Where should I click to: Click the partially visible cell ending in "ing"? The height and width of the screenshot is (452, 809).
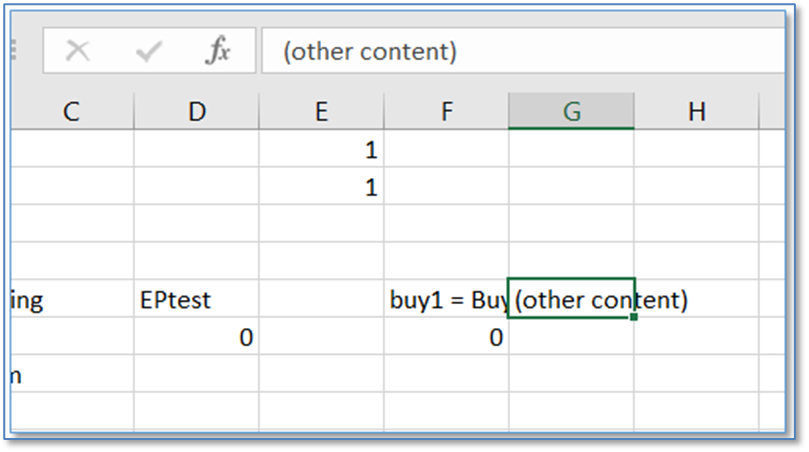click(70, 299)
